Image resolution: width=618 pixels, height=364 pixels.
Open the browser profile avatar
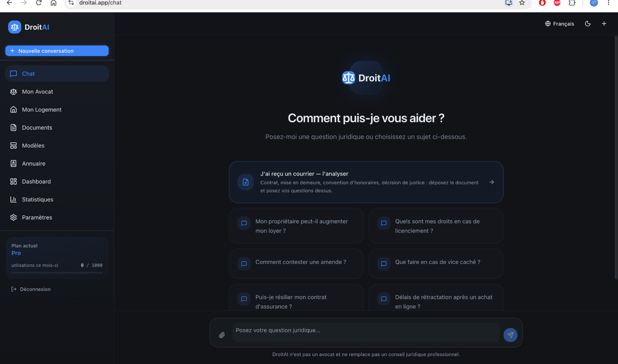594,3
